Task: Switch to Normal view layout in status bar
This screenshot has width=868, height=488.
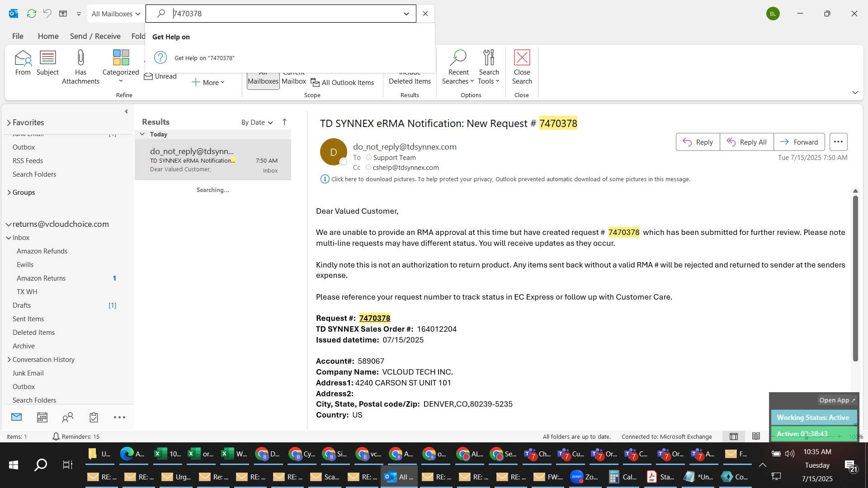Action: pyautogui.click(x=734, y=436)
